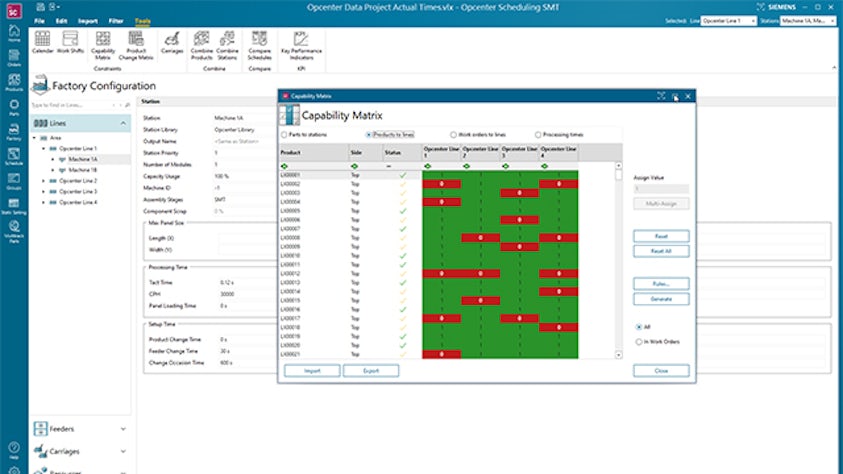The width and height of the screenshot is (843, 474).
Task: Click scrollbar down arrow in matrix table
Action: coord(618,355)
